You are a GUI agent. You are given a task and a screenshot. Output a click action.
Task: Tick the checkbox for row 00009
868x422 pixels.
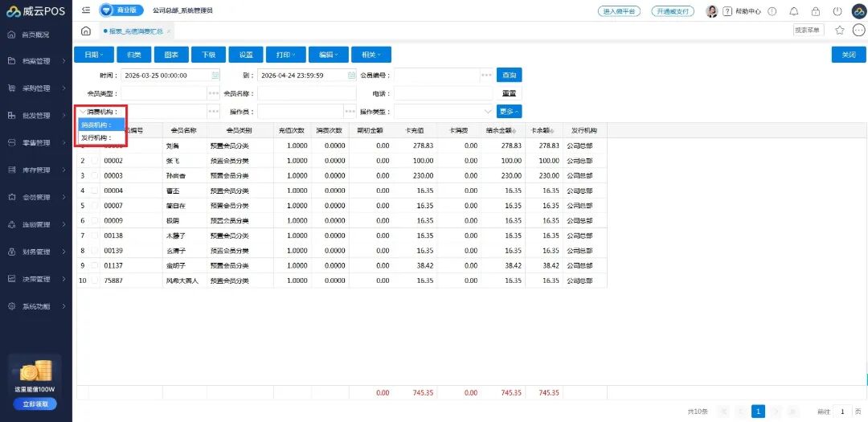[x=95, y=220]
